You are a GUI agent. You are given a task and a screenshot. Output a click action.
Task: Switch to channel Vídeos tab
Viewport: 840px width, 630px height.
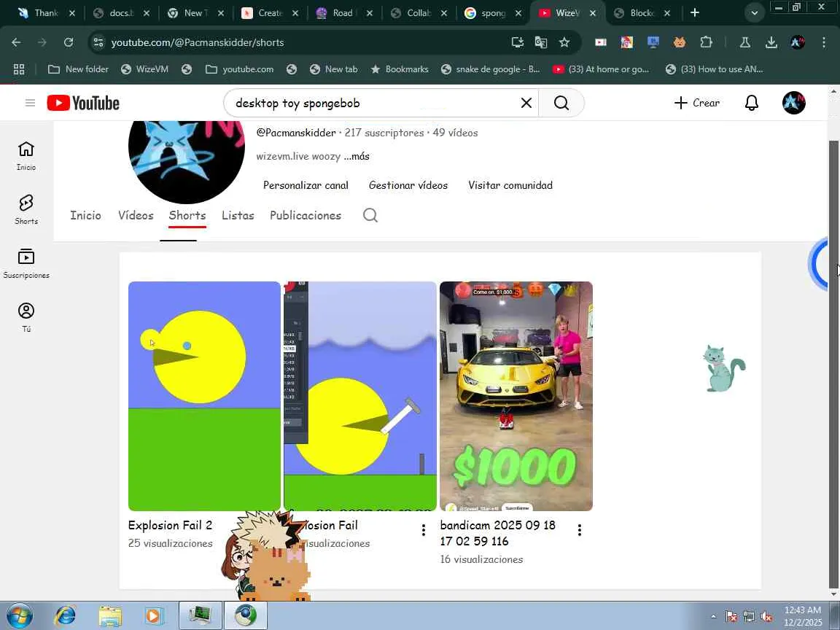coord(136,215)
